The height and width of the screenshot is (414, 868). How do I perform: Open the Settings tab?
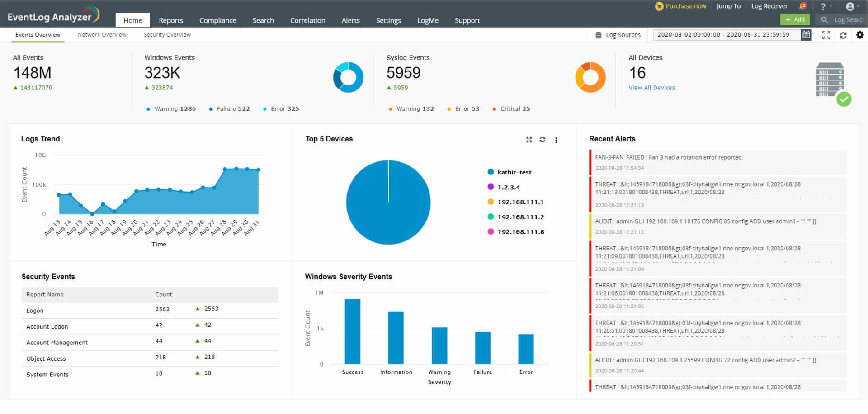click(388, 20)
